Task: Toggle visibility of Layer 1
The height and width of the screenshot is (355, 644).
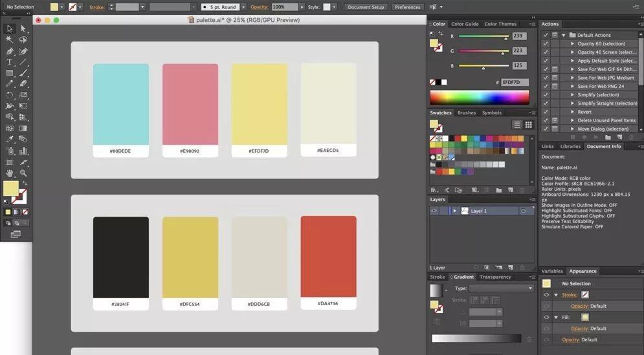Action: point(434,211)
